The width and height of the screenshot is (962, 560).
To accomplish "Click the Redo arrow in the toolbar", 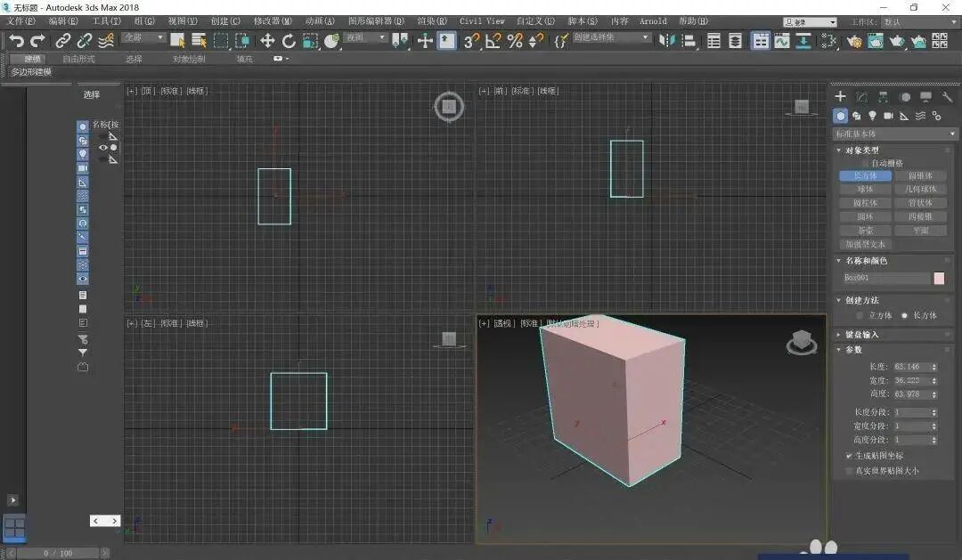I will click(x=38, y=40).
